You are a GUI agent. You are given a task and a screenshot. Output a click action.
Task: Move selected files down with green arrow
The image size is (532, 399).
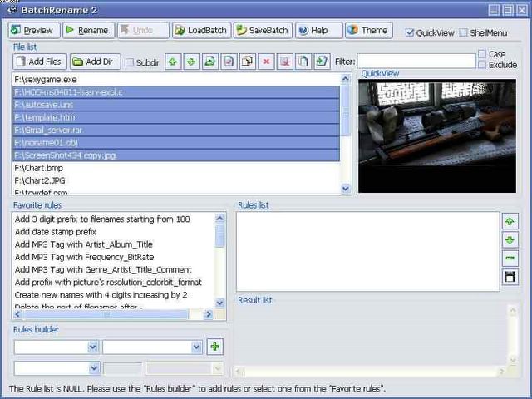(x=191, y=62)
